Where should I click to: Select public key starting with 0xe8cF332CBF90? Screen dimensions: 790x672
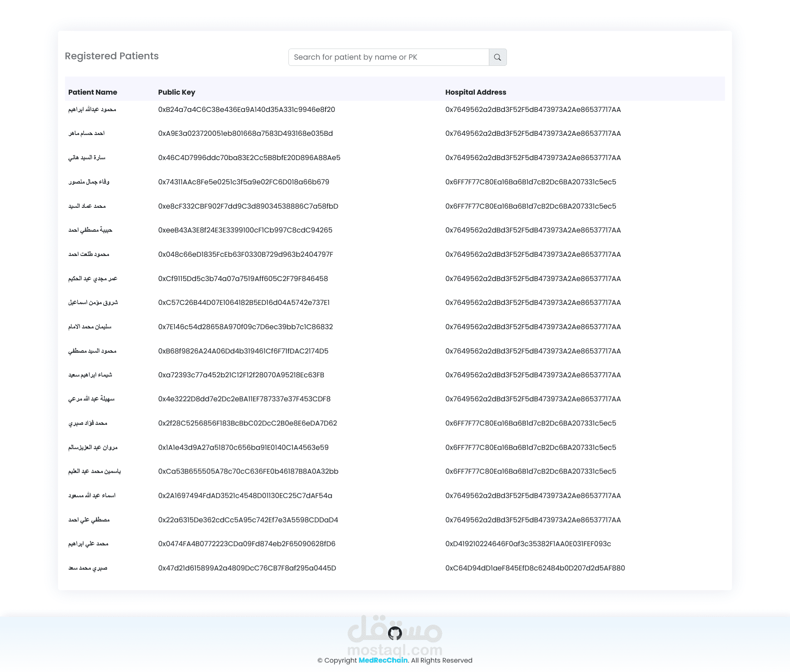248,206
